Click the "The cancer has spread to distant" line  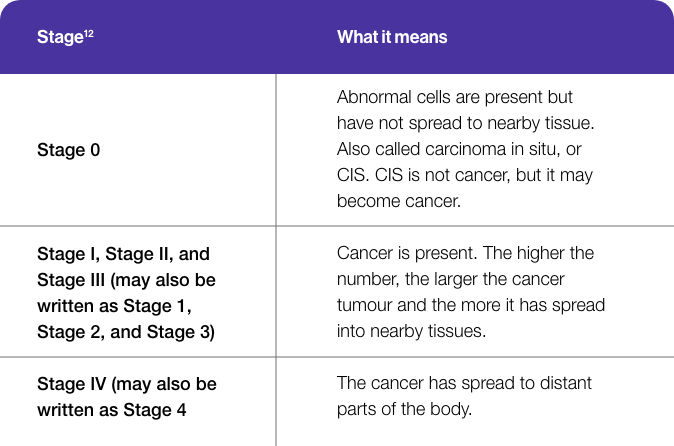click(x=464, y=383)
